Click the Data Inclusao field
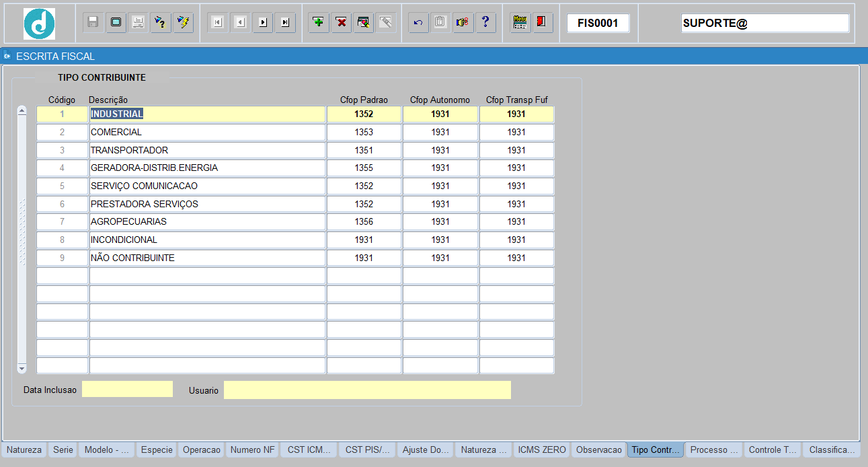868x467 pixels. (127, 389)
